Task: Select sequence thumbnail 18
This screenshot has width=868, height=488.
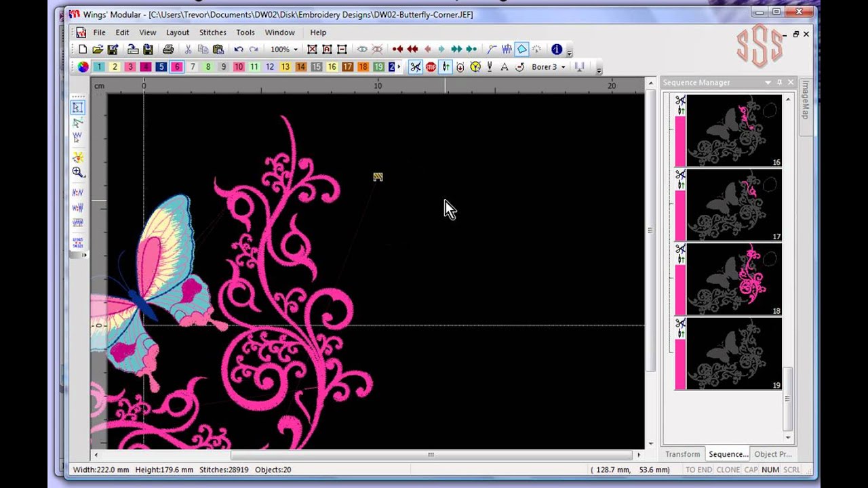Action: 734,280
